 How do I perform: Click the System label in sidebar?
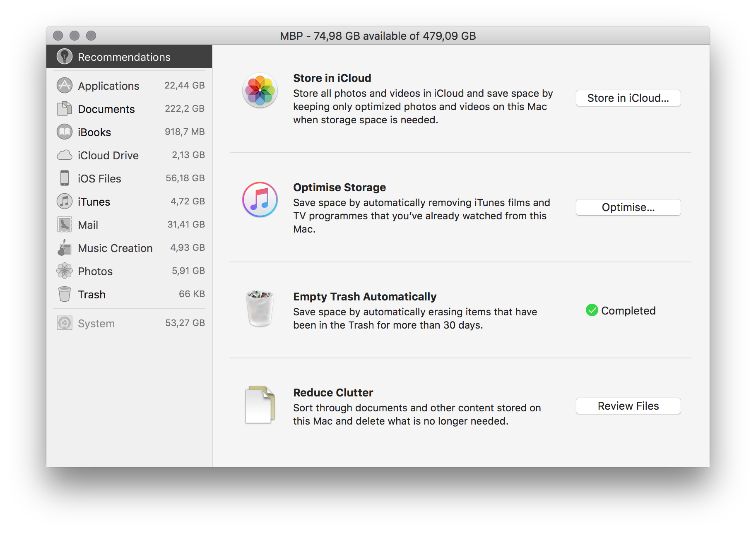pos(96,323)
